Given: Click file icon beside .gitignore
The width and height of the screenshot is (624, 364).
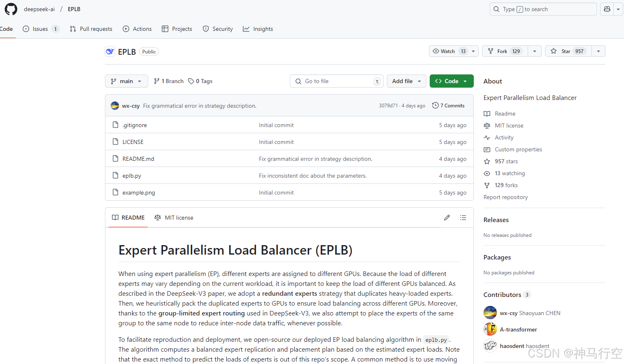Looking at the screenshot, I should [x=116, y=125].
